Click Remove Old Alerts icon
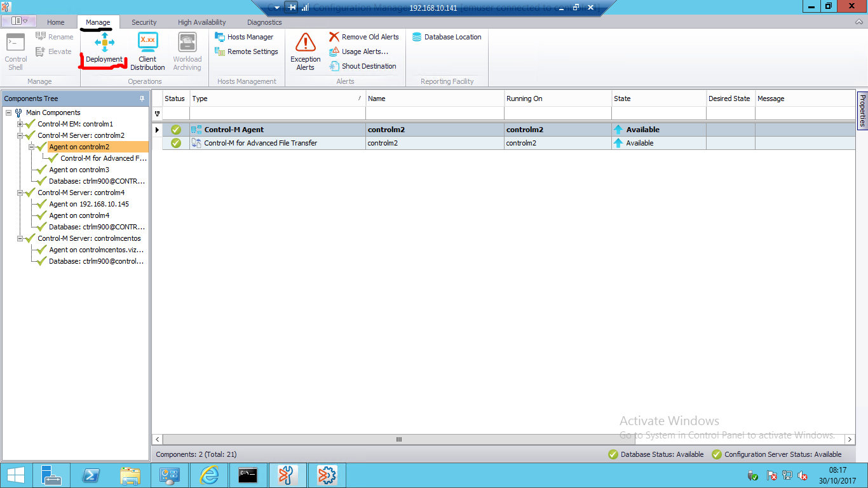Screen dimensions: 868x488 pyautogui.click(x=334, y=37)
